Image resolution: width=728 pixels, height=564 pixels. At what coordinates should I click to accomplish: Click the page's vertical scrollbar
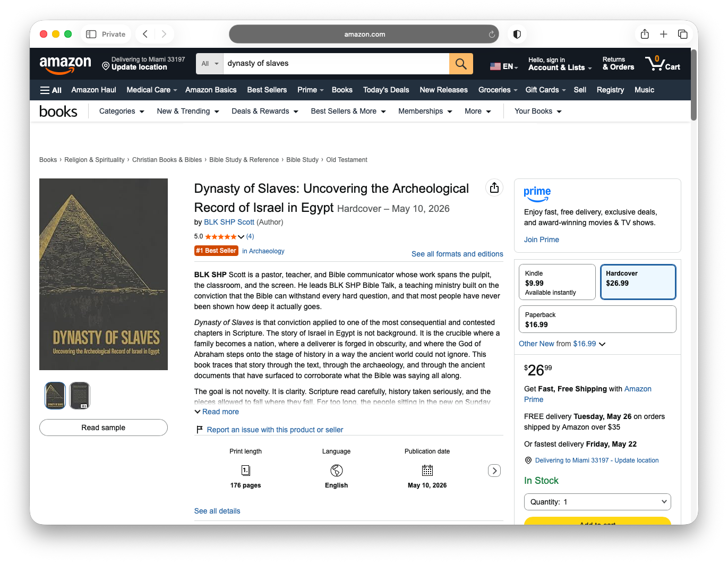tap(693, 85)
